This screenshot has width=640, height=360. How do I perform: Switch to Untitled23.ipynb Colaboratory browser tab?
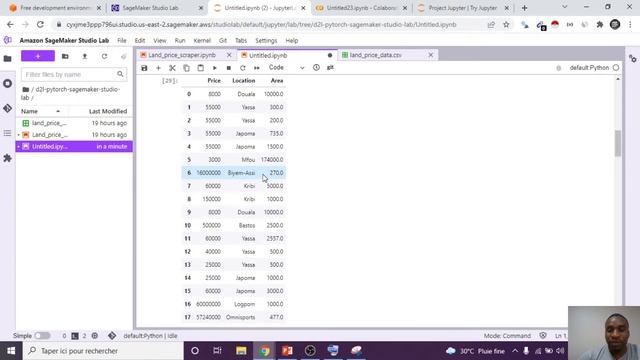361,8
